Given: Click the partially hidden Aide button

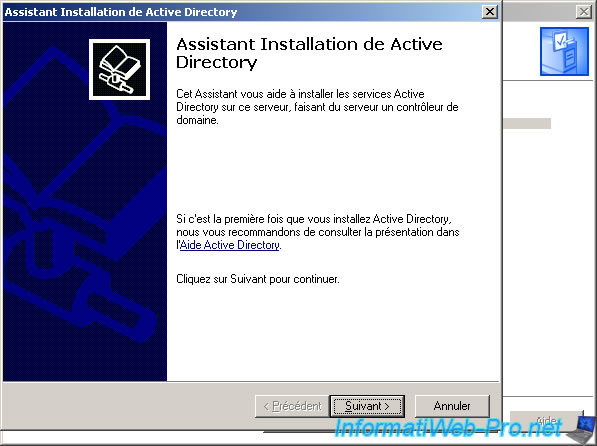Looking at the screenshot, I should 546,421.
